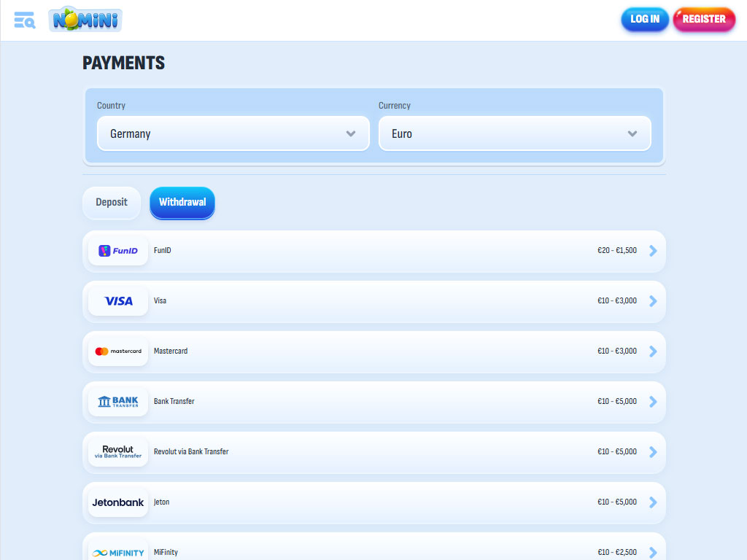Click the Revolut via Bank Transfer name

pos(191,452)
